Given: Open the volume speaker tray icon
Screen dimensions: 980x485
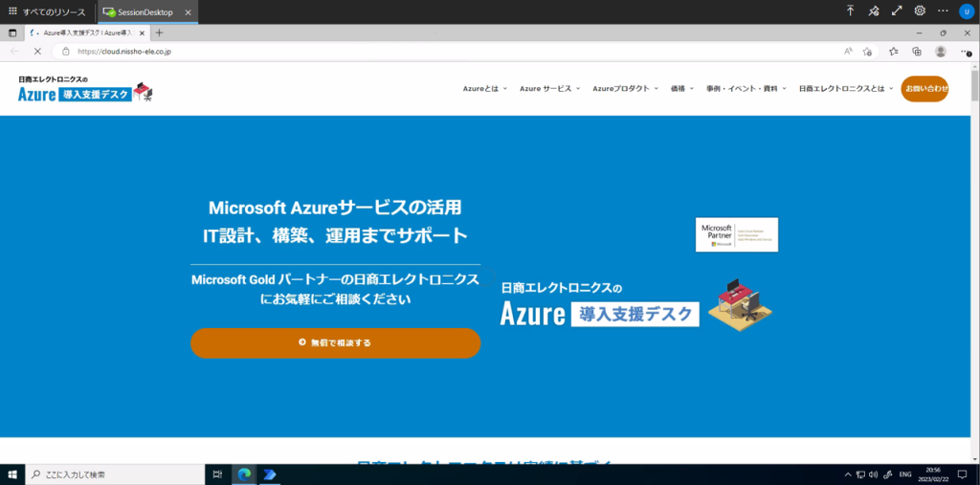Looking at the screenshot, I should [873, 474].
